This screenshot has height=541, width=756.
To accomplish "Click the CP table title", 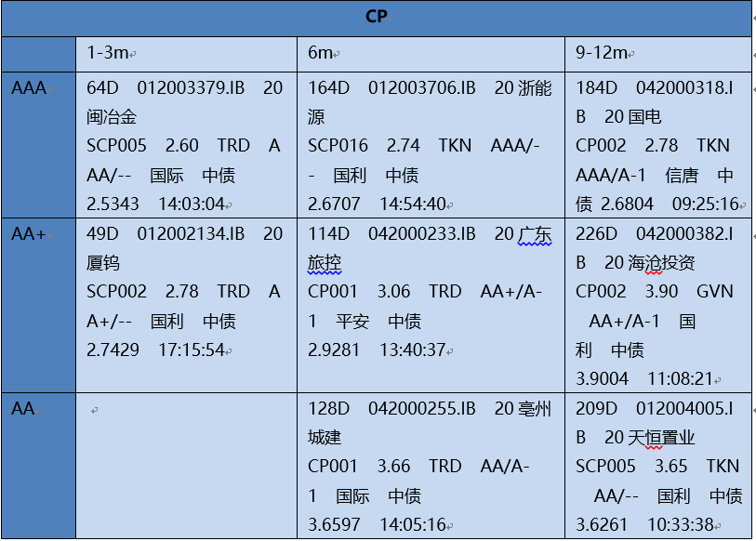I will [x=376, y=17].
